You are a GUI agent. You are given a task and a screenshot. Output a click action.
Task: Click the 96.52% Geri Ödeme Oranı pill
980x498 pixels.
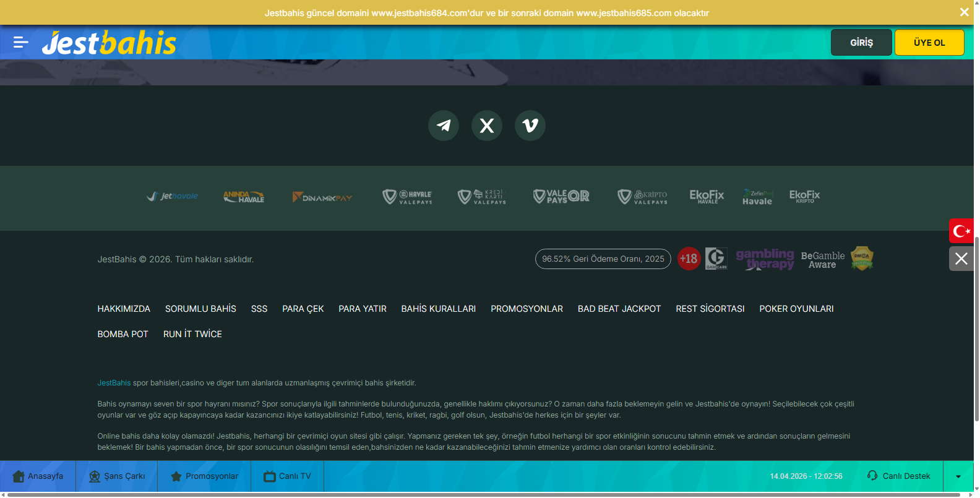tap(603, 259)
